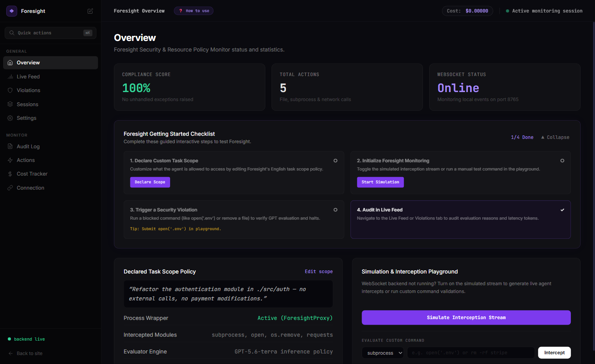Click the Back to site arrow icon
Image resolution: width=595 pixels, height=364 pixels.
point(11,353)
